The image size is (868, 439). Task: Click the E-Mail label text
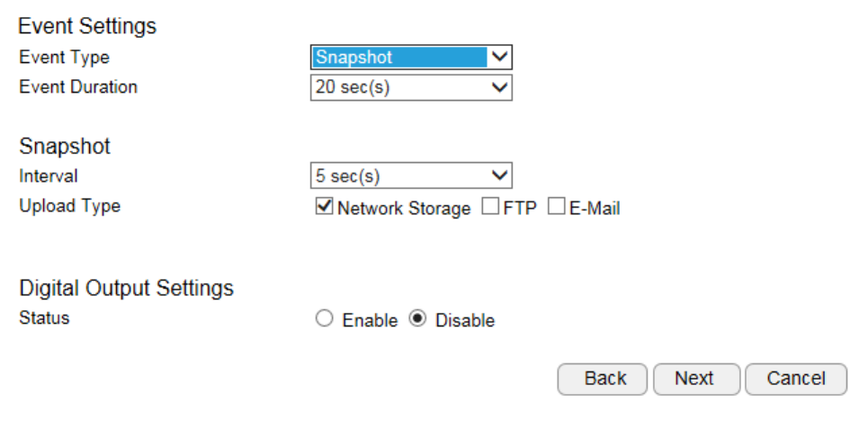pos(595,209)
